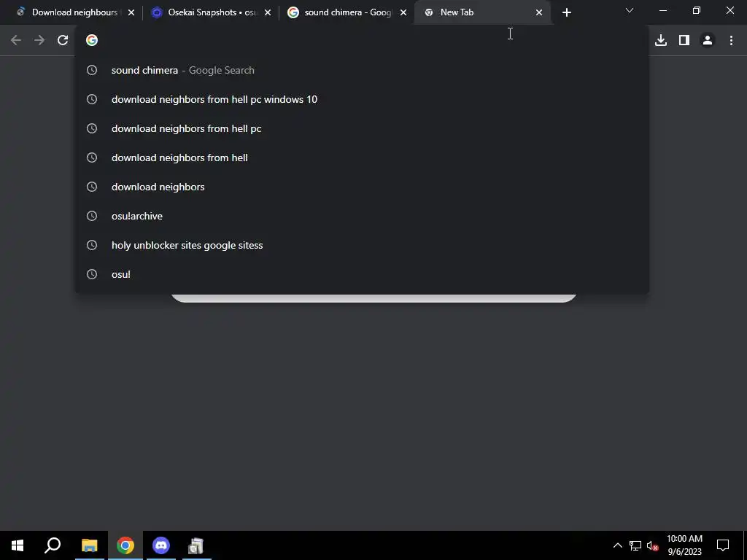Image resolution: width=747 pixels, height=560 pixels.
Task: Select the 'osu!' suggestion
Action: (x=362, y=274)
